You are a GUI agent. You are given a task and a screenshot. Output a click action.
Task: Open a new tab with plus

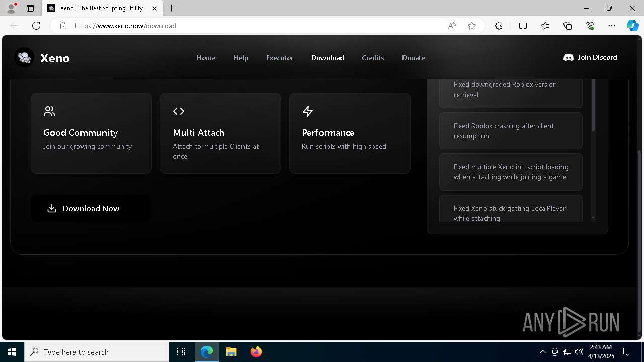pyautogui.click(x=172, y=8)
